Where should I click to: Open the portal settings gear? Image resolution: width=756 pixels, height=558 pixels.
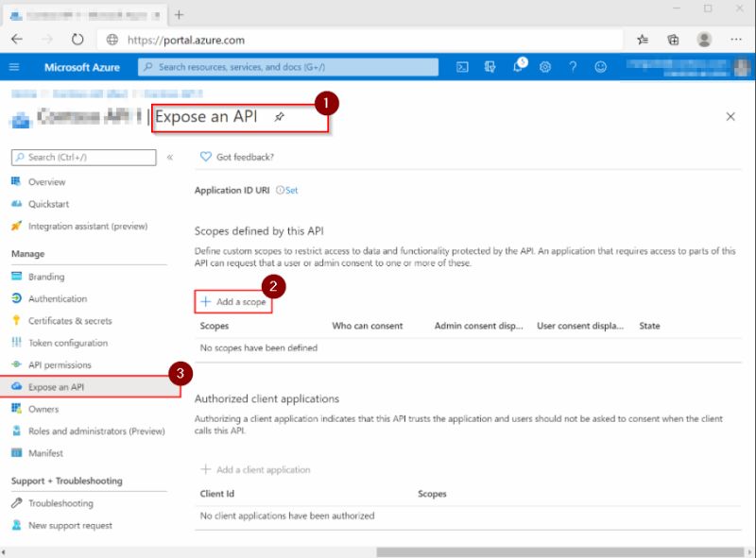[x=545, y=66]
